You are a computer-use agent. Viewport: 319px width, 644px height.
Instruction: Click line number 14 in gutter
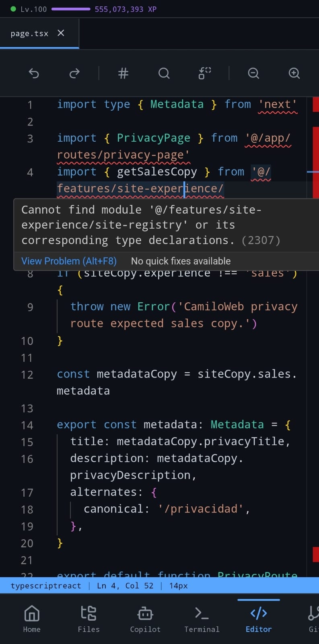27,425
